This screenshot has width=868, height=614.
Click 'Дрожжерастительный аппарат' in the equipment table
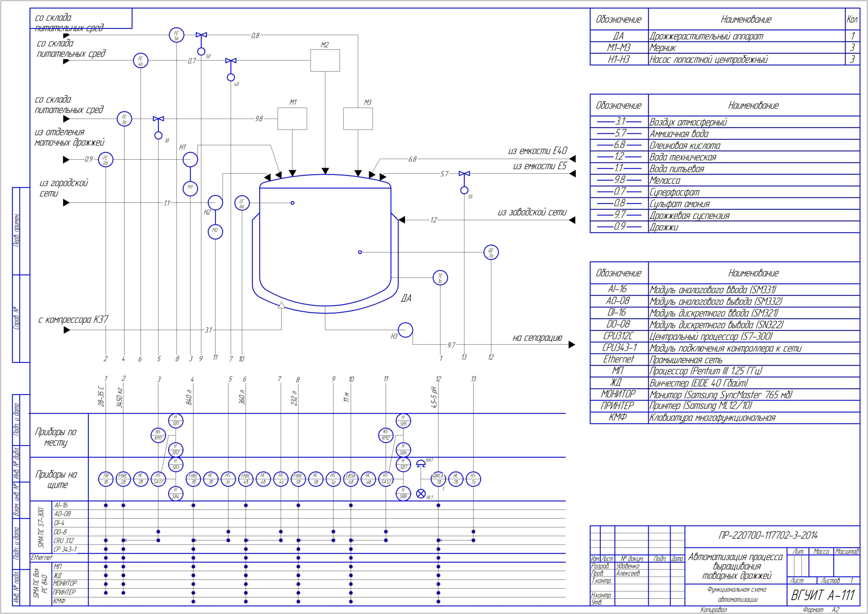706,36
